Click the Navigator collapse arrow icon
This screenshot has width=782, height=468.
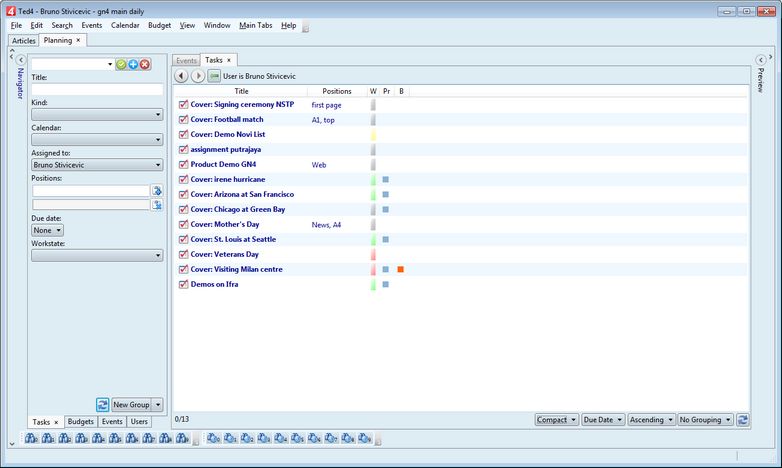coord(21,60)
